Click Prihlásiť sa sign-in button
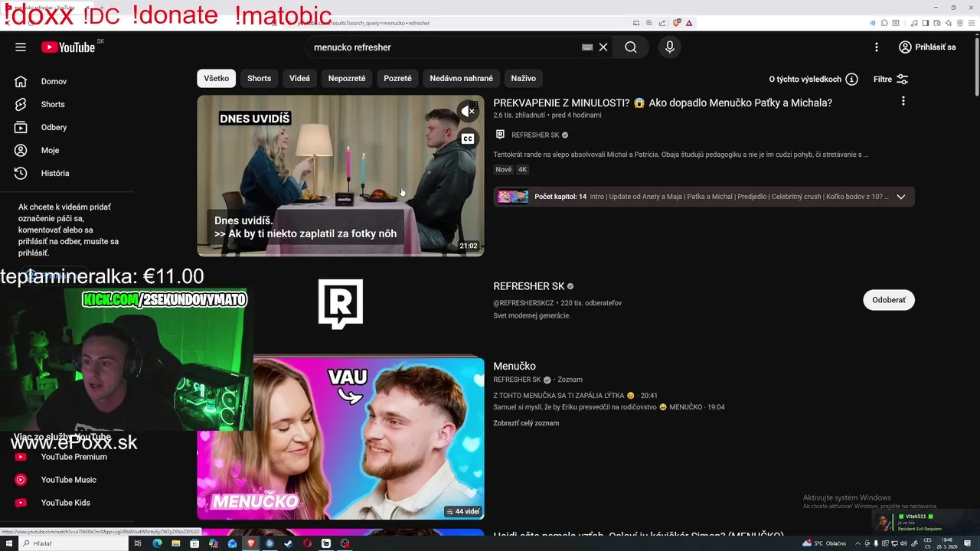 927,47
